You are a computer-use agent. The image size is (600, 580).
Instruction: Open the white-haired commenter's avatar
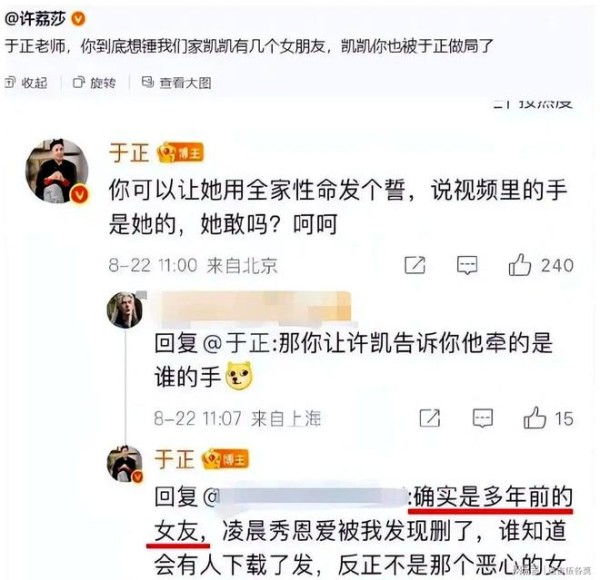click(125, 310)
